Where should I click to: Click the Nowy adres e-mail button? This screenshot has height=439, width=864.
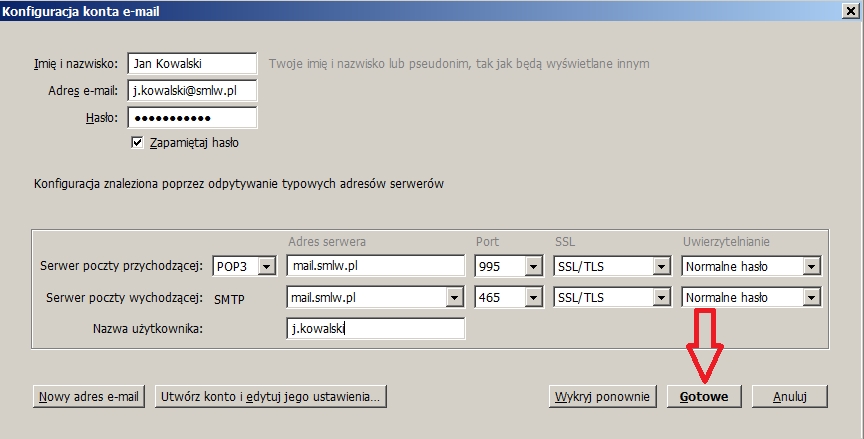pyautogui.click(x=90, y=396)
